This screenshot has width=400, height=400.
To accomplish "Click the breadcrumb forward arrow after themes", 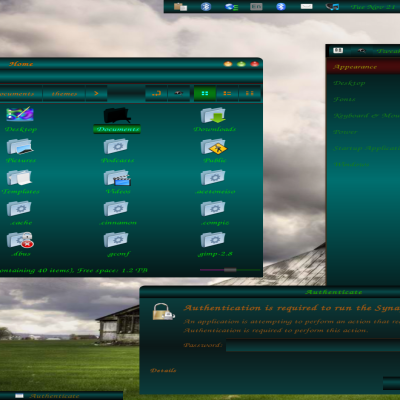I will tap(96, 93).
